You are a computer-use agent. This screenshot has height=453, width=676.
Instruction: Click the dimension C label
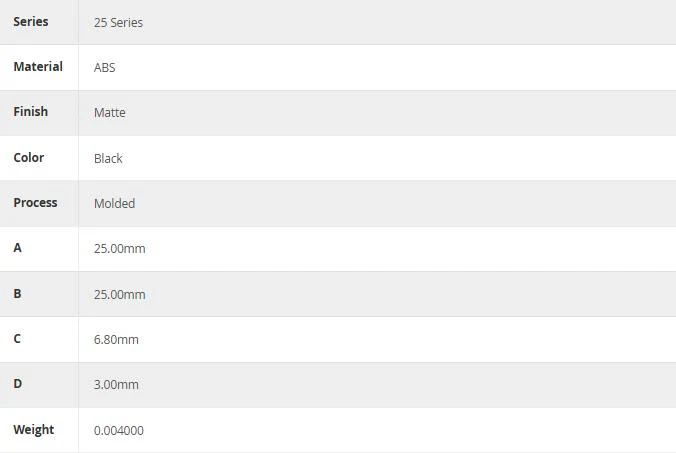click(17, 339)
